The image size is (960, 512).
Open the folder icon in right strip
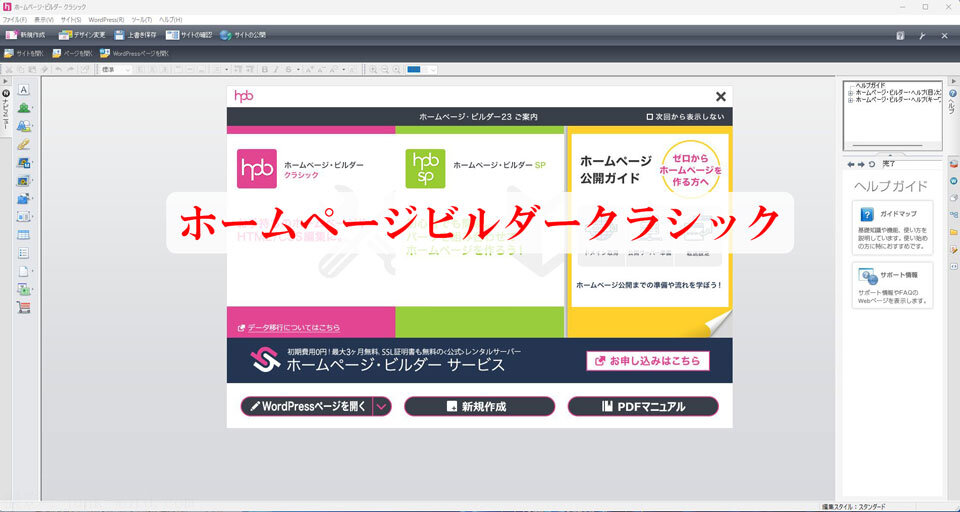953,233
